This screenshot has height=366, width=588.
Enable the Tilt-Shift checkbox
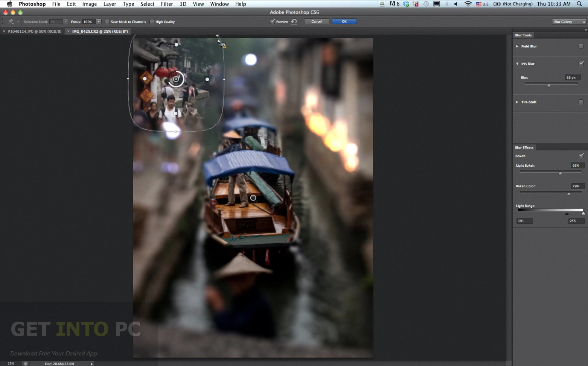pos(581,102)
